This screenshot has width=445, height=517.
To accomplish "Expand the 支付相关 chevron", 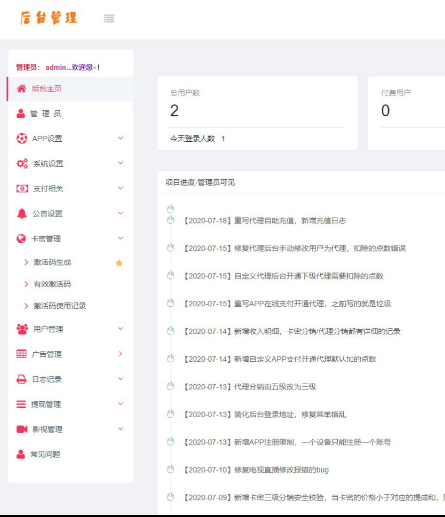I will pos(121,188).
